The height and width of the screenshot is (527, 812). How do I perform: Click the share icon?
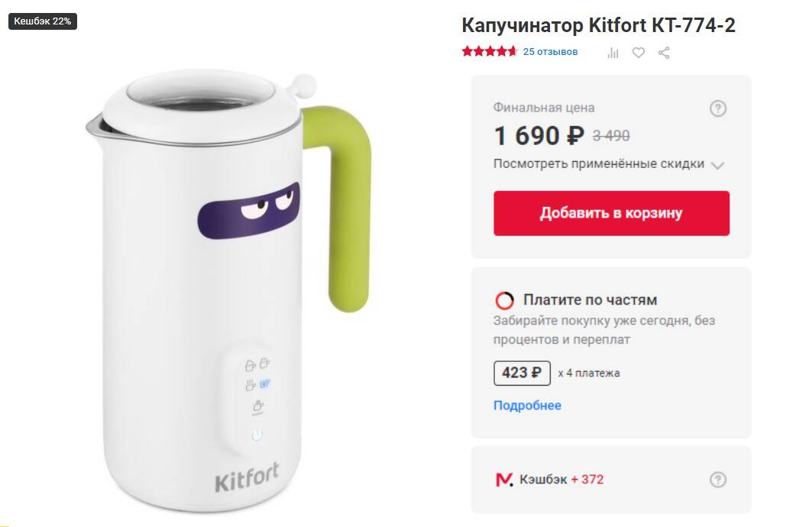(x=664, y=52)
